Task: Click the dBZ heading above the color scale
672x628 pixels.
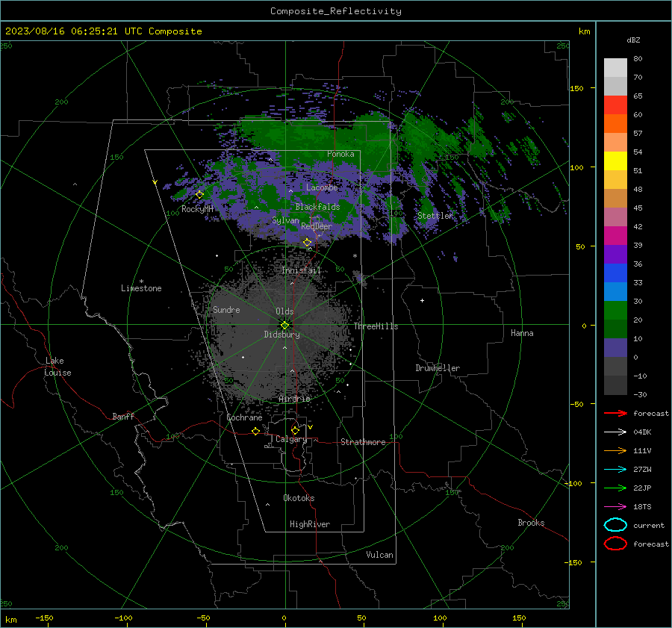Action: pos(633,40)
